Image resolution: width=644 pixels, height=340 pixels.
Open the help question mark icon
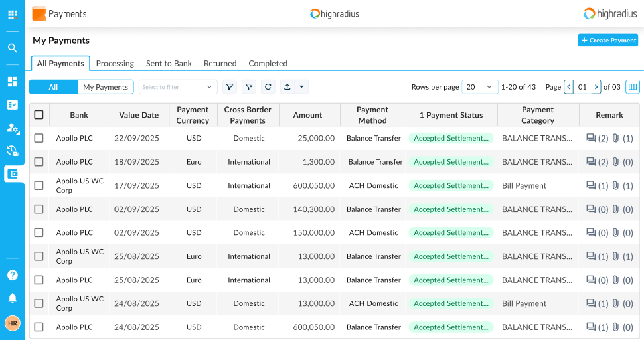click(13, 275)
